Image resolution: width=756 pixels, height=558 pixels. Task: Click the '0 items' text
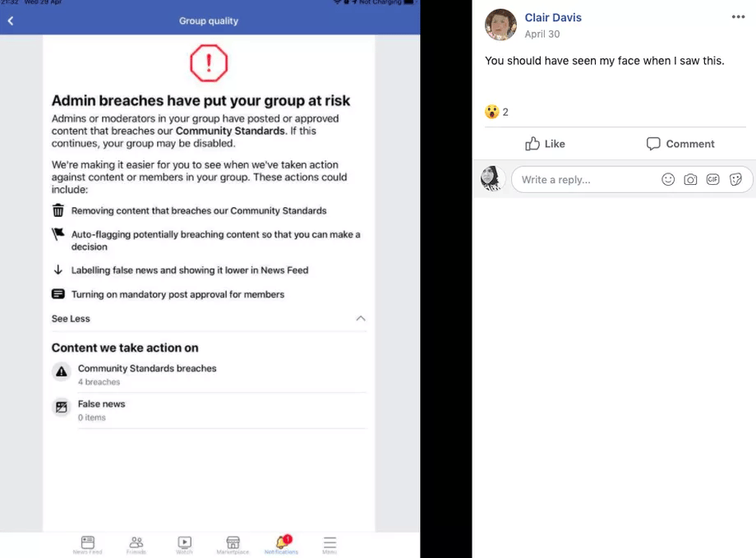click(x=91, y=417)
